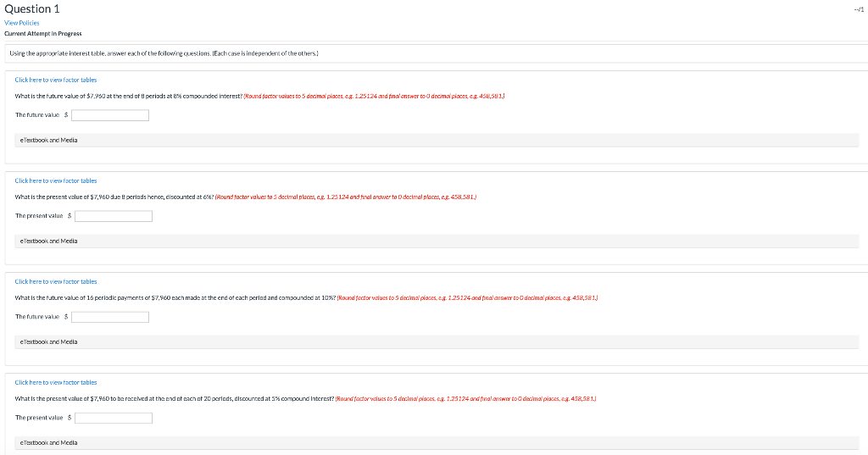
Task: Expand eTextbook and Media under the 20 periods question
Action: 437,442
